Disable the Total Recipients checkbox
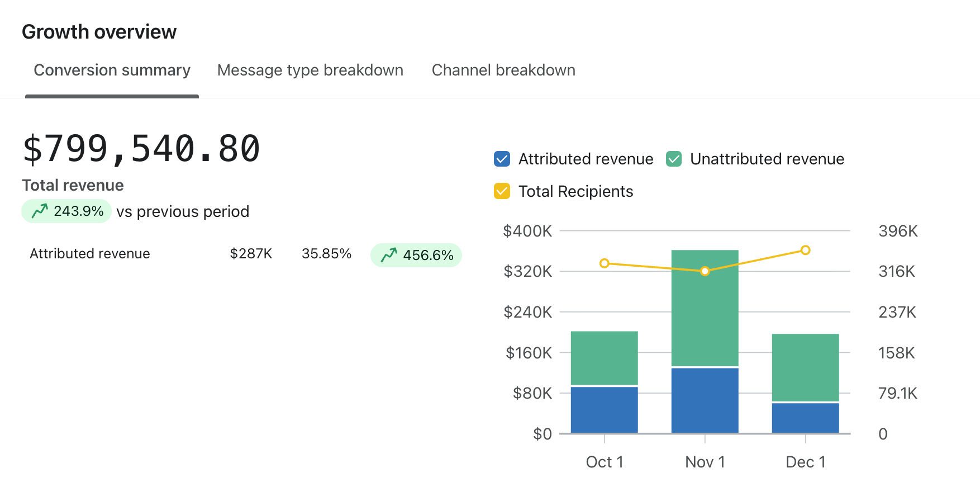 point(502,191)
